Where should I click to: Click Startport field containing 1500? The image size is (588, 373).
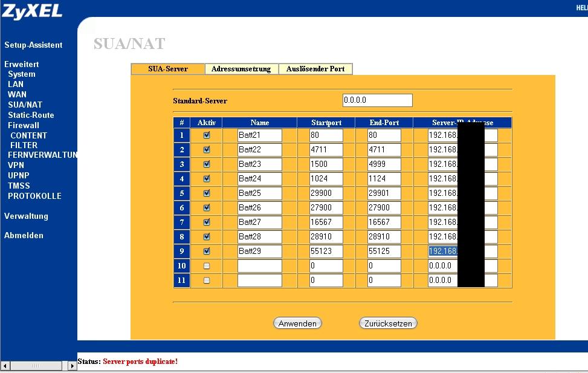click(x=326, y=164)
